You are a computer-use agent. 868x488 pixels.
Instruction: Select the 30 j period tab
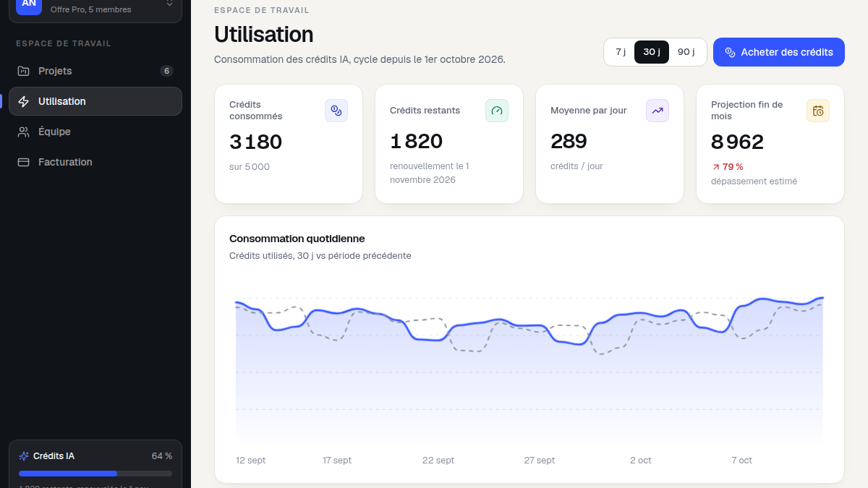coord(652,52)
